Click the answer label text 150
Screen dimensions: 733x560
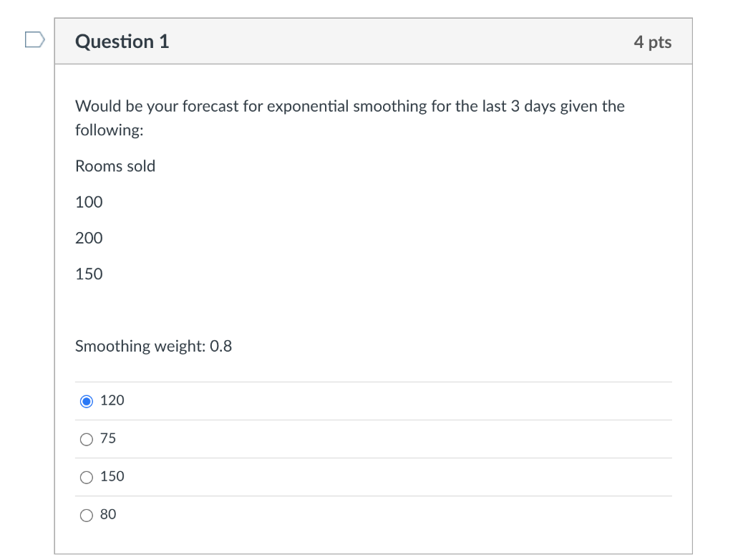click(x=112, y=476)
